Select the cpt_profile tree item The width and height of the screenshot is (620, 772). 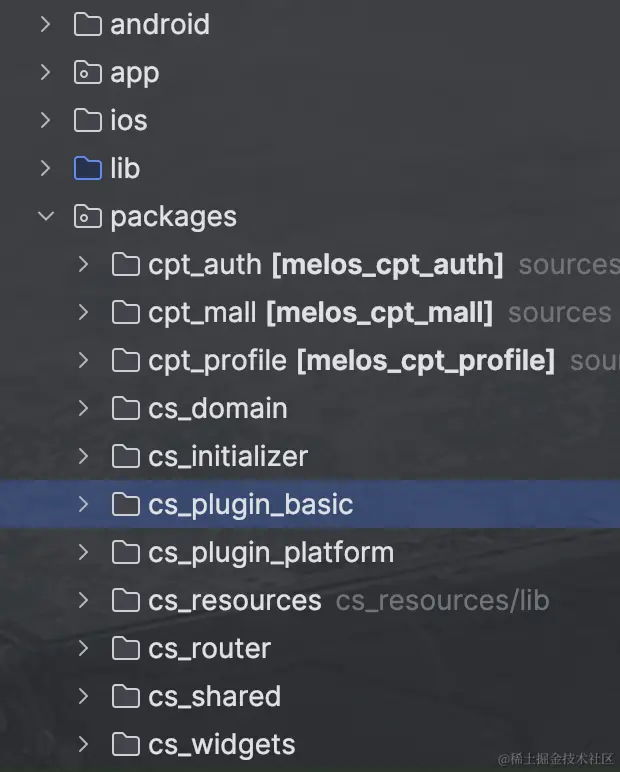click(217, 360)
